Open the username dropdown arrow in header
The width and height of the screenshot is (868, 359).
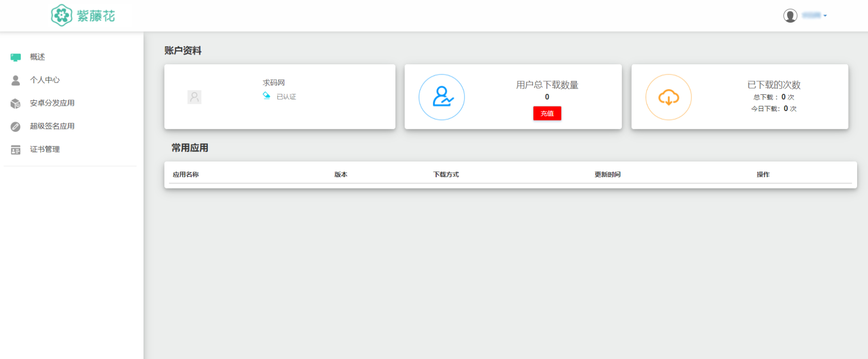(825, 16)
